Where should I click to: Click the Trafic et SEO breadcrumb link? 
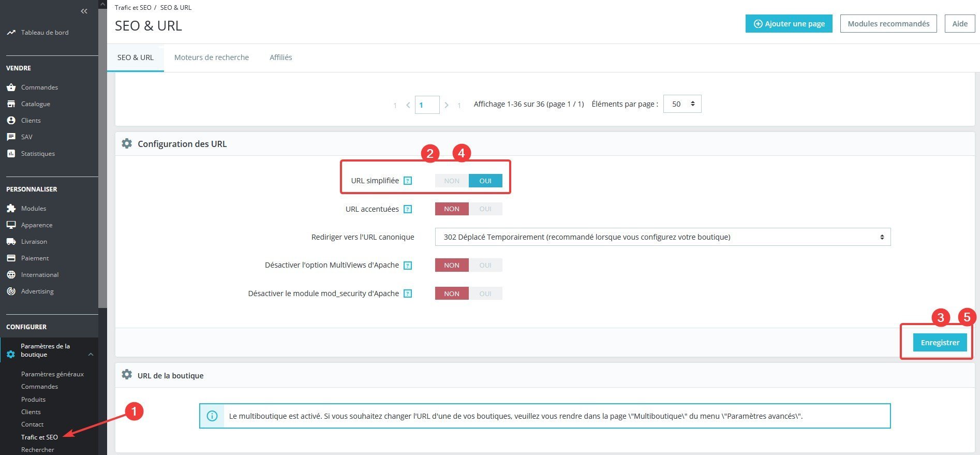click(133, 8)
